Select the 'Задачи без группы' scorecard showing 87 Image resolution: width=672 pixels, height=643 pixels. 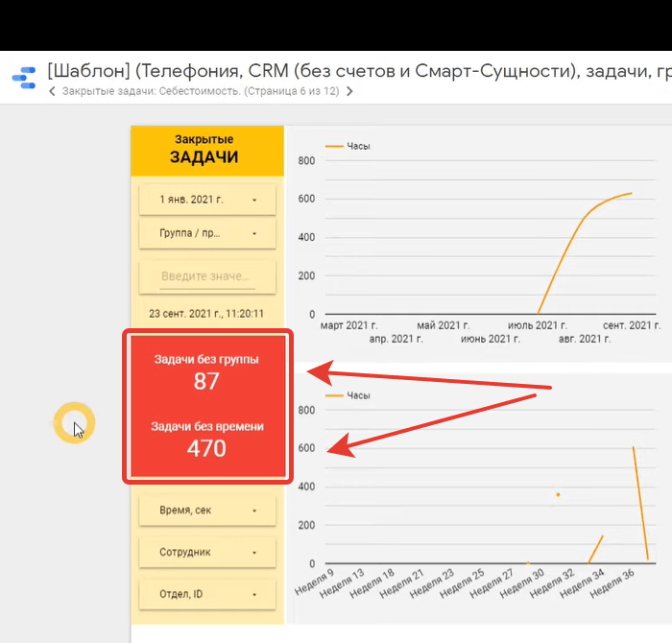point(206,371)
